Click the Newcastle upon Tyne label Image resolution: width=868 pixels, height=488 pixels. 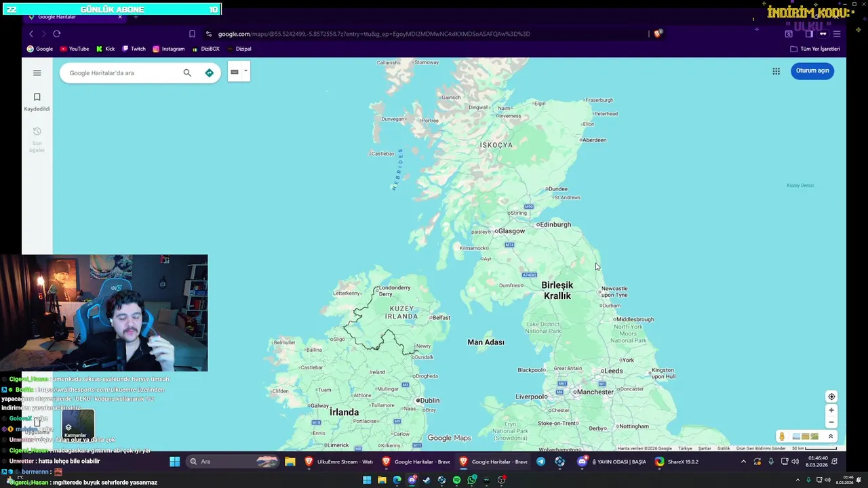click(x=614, y=291)
